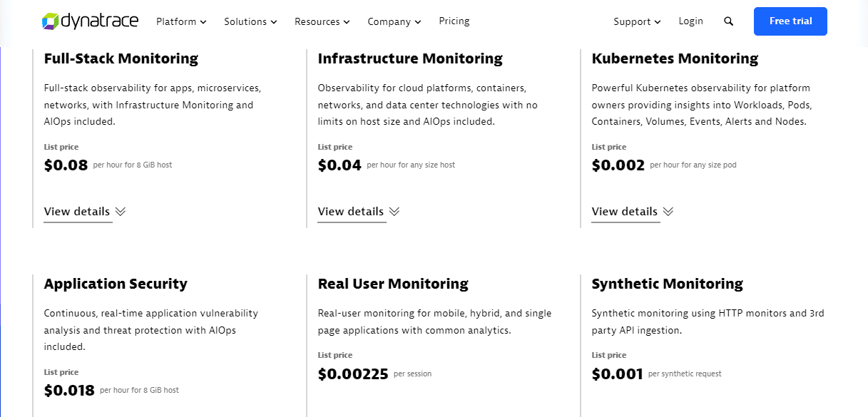Viewport: 868px width, 417px height.
Task: Start a Free trial
Action: [x=790, y=21]
